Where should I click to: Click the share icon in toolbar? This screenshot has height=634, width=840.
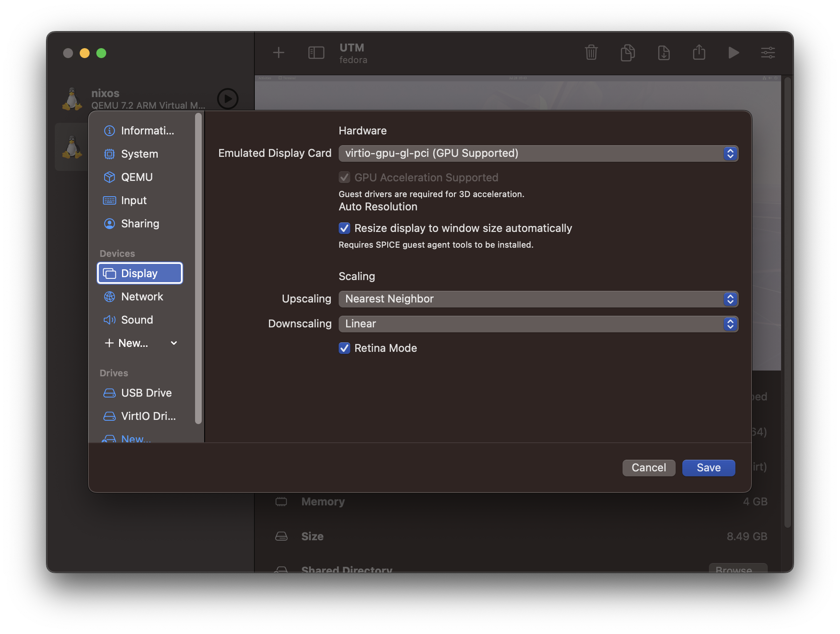(x=699, y=53)
